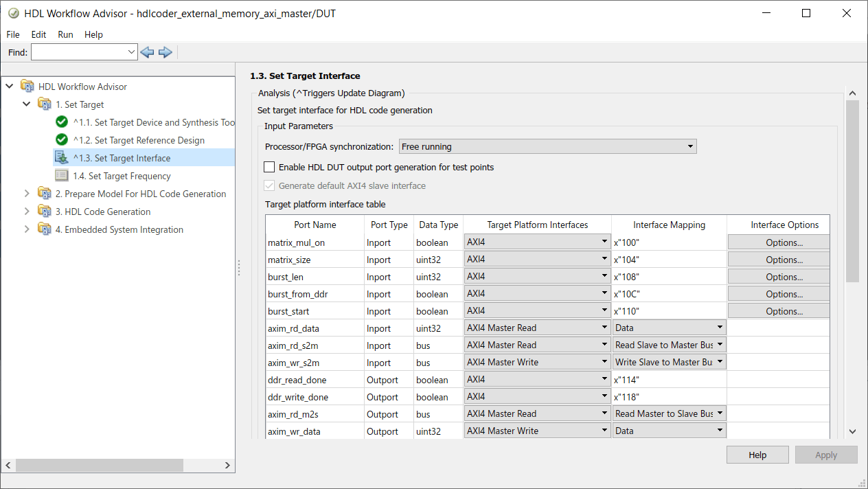868x489 pixels.
Task: Click the Find forward navigation arrow icon
Action: (x=165, y=52)
